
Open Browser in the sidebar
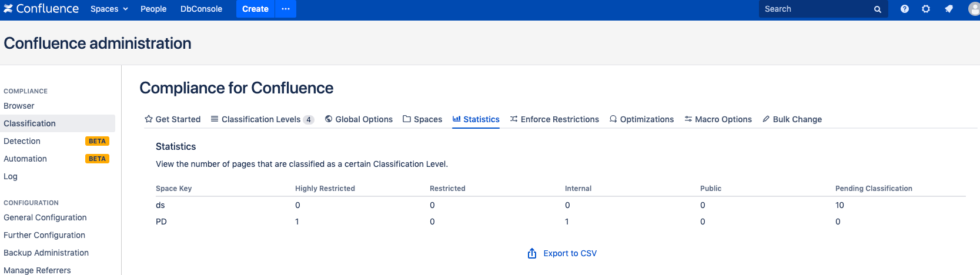(x=19, y=106)
